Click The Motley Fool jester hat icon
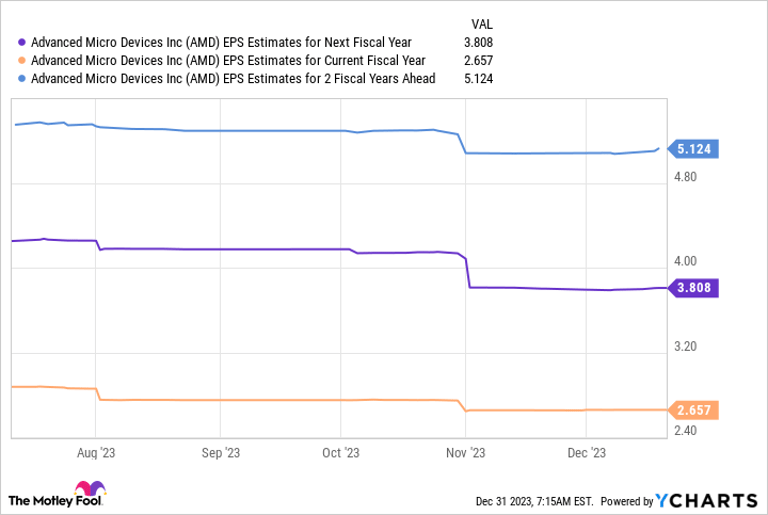Screen dimensions: 768x515 pos(90,488)
